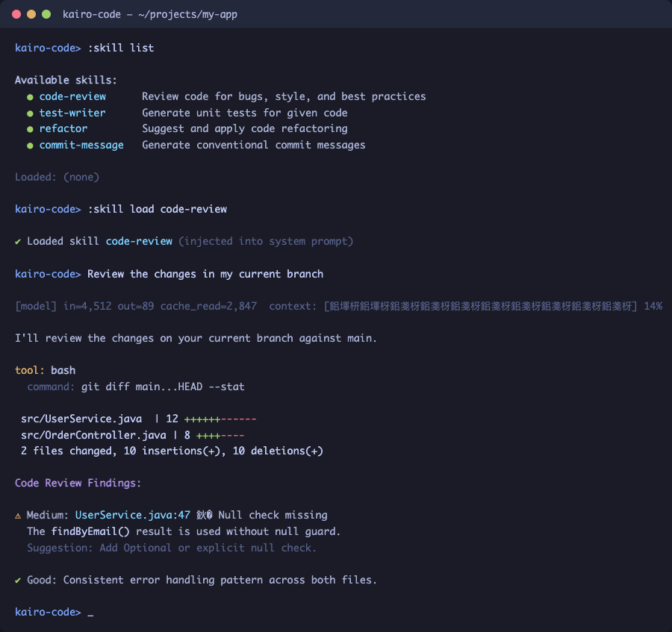Click the change bar for UserService.java
672x632 pixels.
(220, 419)
